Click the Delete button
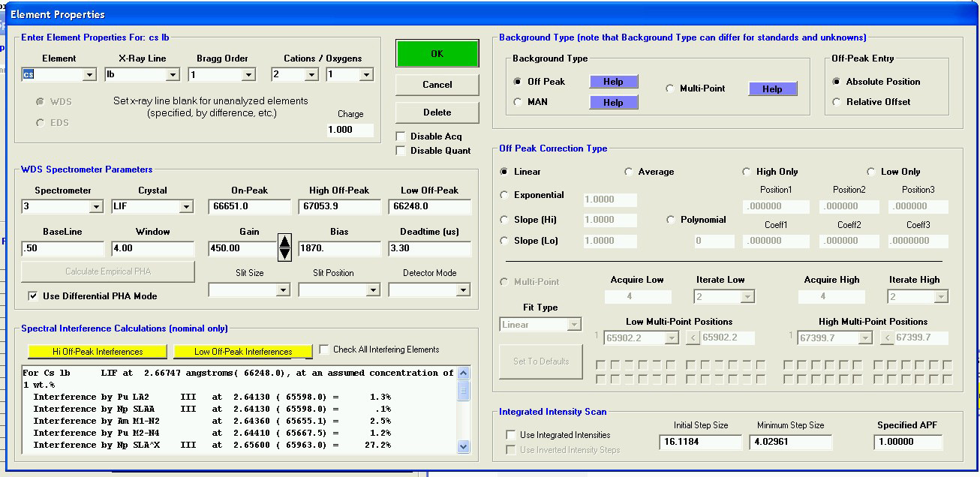Screen dimensions: 980x477 tap(437, 112)
